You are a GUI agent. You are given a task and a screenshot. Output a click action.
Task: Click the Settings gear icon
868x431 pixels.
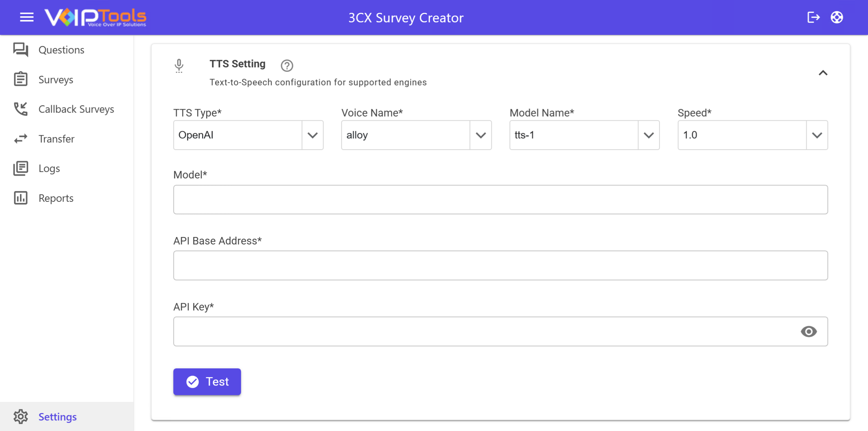tap(21, 417)
